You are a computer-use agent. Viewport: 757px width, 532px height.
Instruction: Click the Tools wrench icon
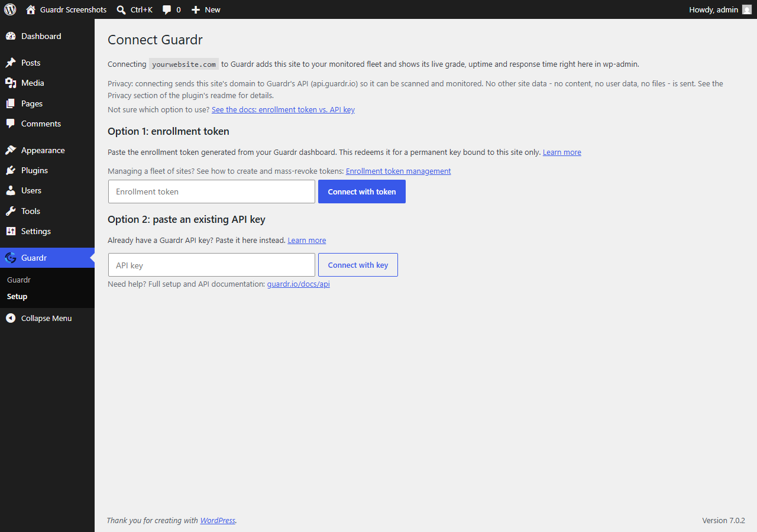(x=11, y=211)
